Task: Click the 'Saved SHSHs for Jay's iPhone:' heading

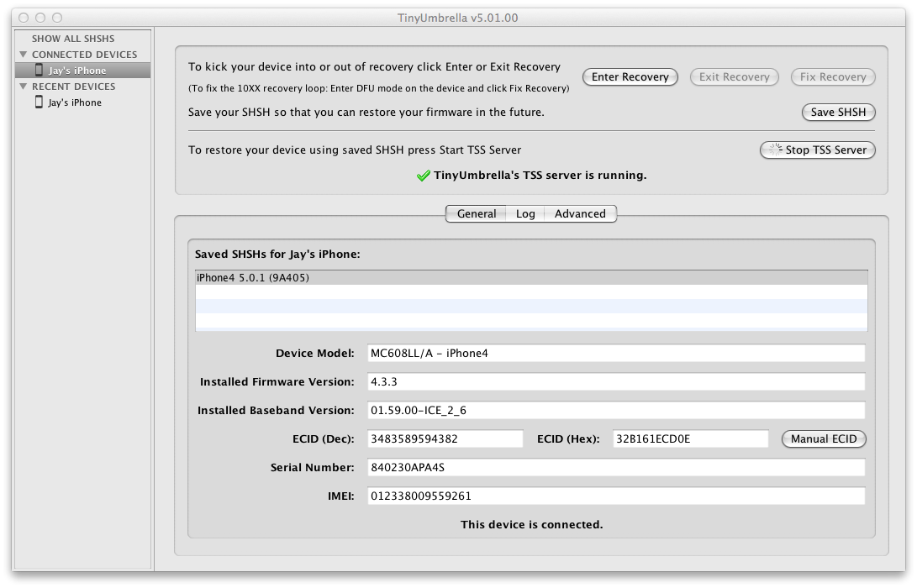Action: pos(277,255)
